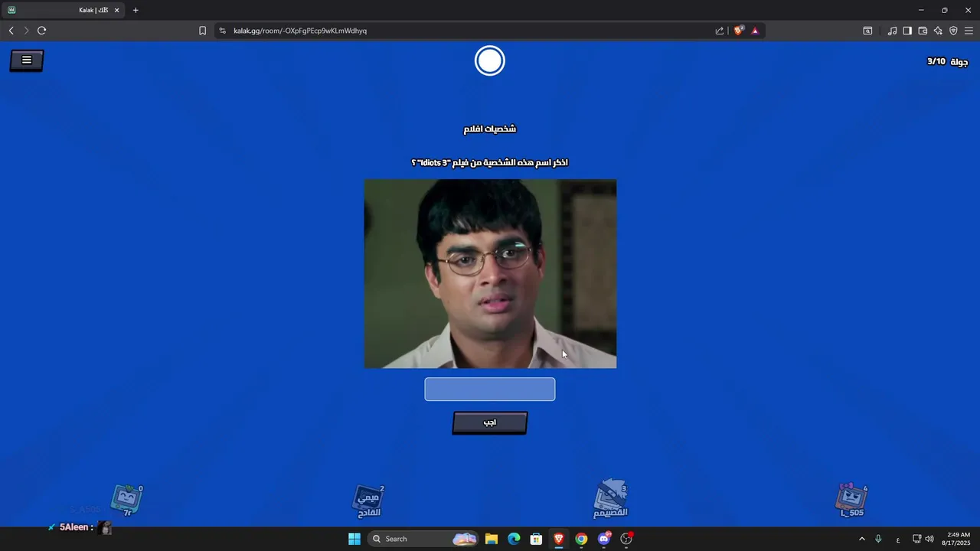This screenshot has height=551, width=980.
Task: Open Discord from taskbar
Action: coord(604,539)
